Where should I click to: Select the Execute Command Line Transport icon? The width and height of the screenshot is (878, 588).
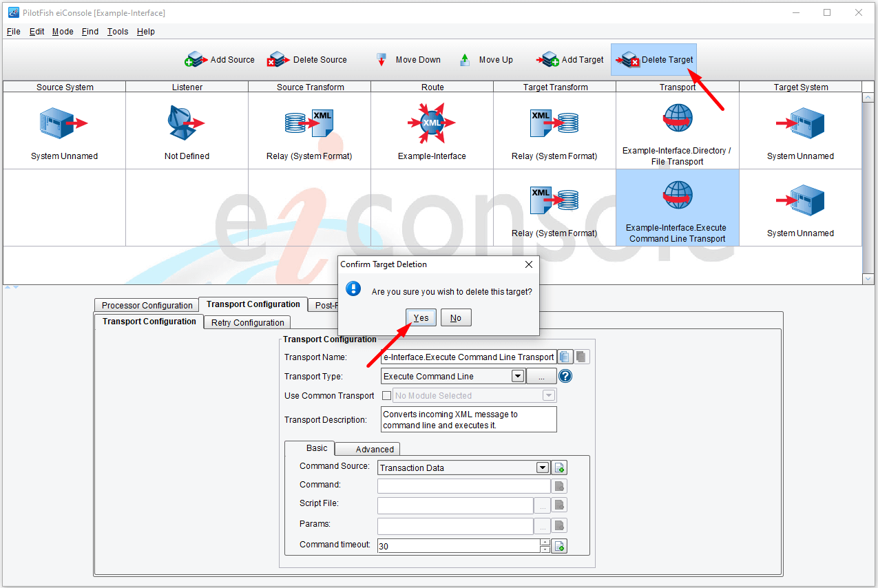tap(678, 196)
